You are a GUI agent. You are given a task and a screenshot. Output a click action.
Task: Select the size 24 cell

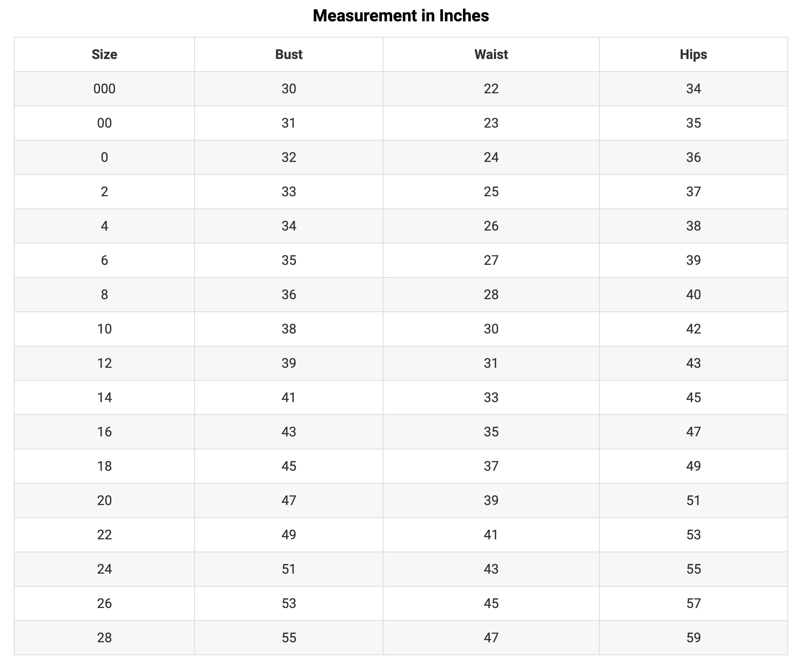(x=104, y=569)
